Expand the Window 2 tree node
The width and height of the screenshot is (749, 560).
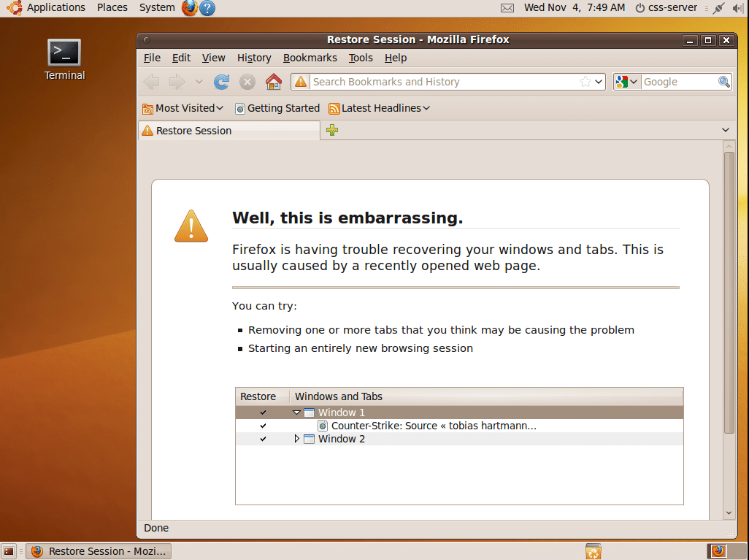click(x=296, y=439)
